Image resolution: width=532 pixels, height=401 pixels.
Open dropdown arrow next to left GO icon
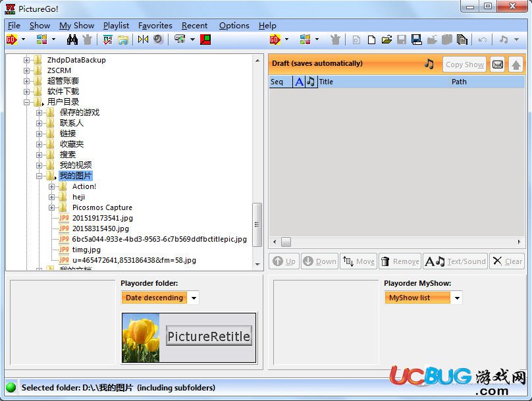tap(23, 40)
